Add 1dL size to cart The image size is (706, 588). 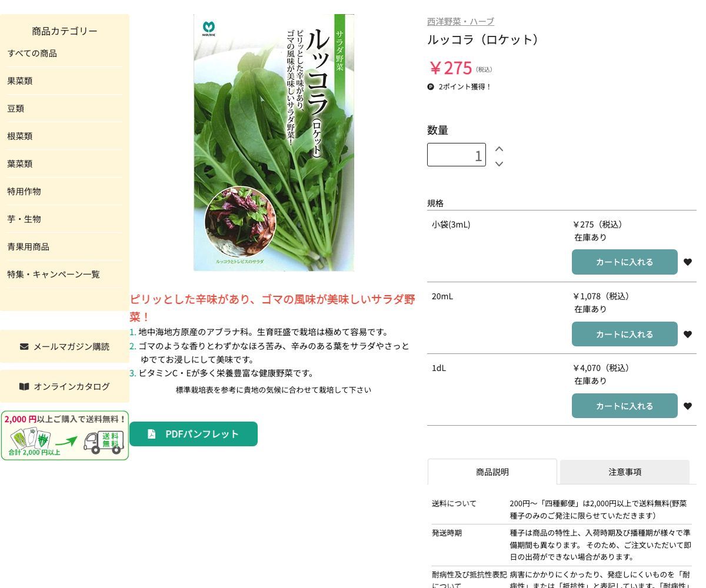pyautogui.click(x=624, y=406)
